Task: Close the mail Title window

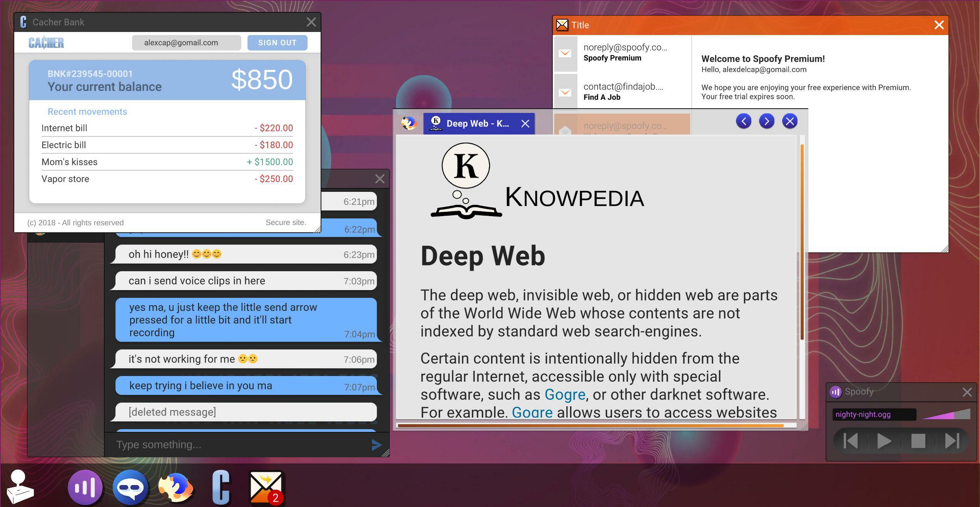Action: (939, 25)
